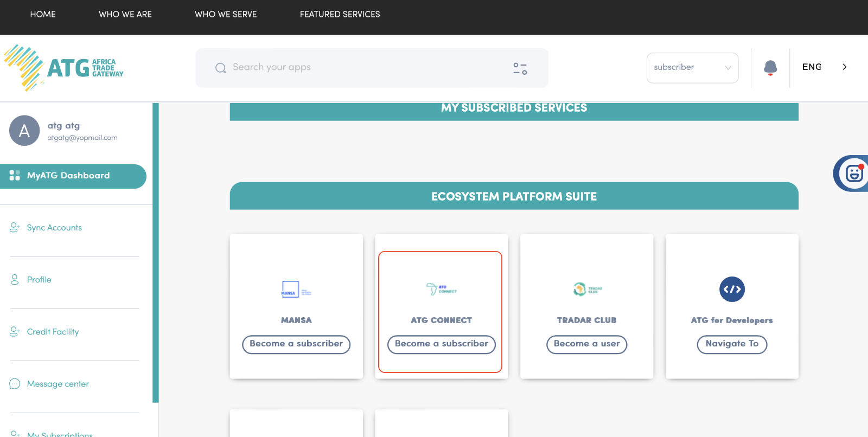Image resolution: width=868 pixels, height=437 pixels.
Task: Click Become a subscriber under ATG CONNECT
Action: (442, 344)
